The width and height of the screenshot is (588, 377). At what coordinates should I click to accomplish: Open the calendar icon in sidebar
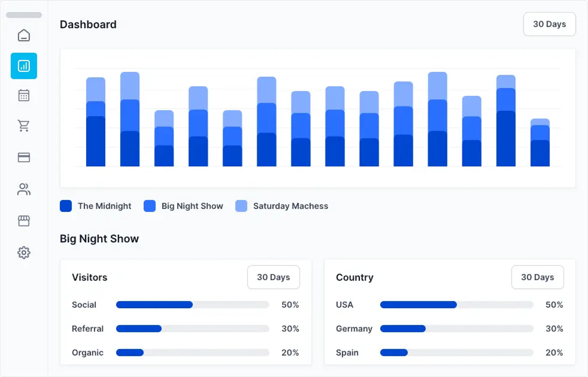click(24, 95)
